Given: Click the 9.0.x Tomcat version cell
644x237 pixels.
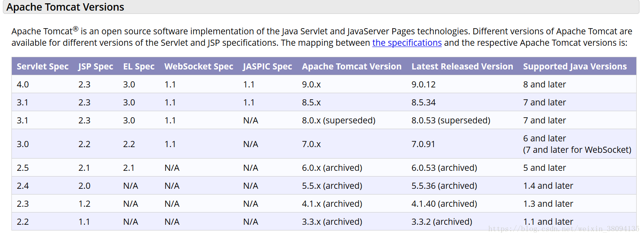Looking at the screenshot, I should (311, 85).
